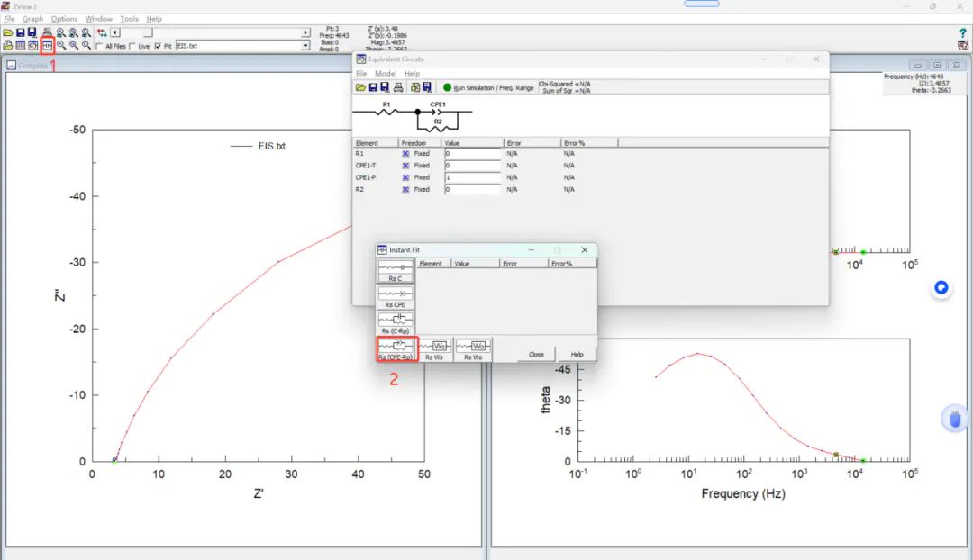The height and width of the screenshot is (560, 973).
Task: Click the print icon in Equivalent Circuits toolbar
Action: 397,87
